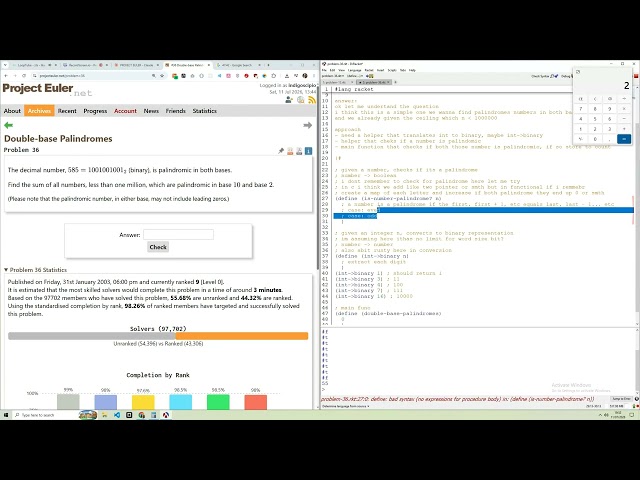Click the calculator backspace key
Image resolution: width=640 pixels, height=480 pixels.
(x=610, y=99)
